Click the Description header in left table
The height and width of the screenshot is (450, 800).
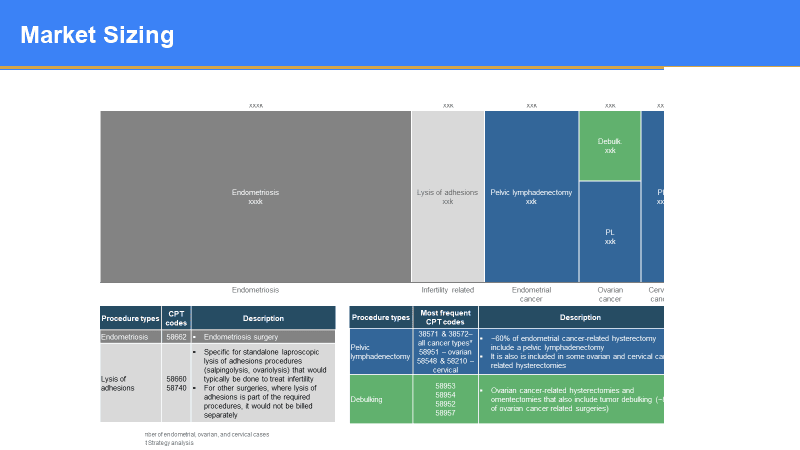point(263,318)
